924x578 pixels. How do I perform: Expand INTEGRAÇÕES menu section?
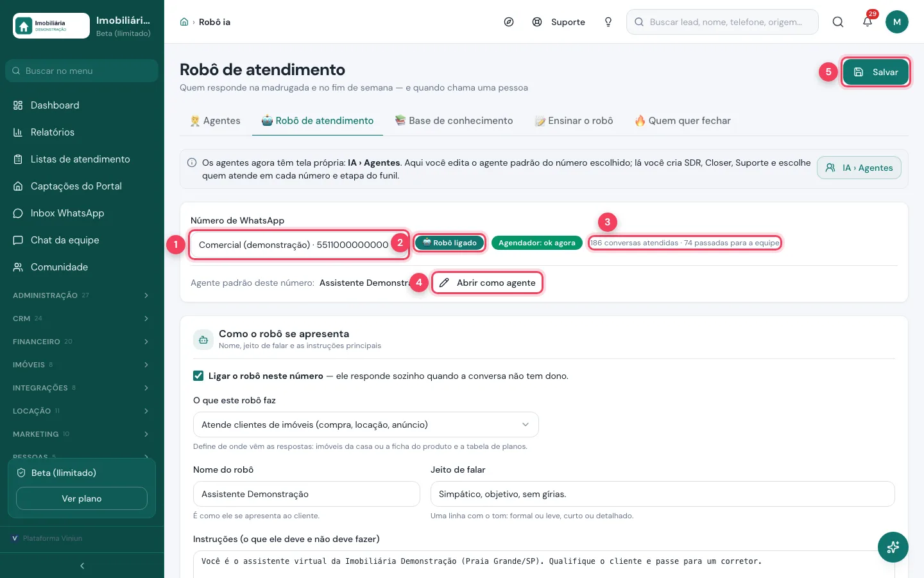(82, 388)
